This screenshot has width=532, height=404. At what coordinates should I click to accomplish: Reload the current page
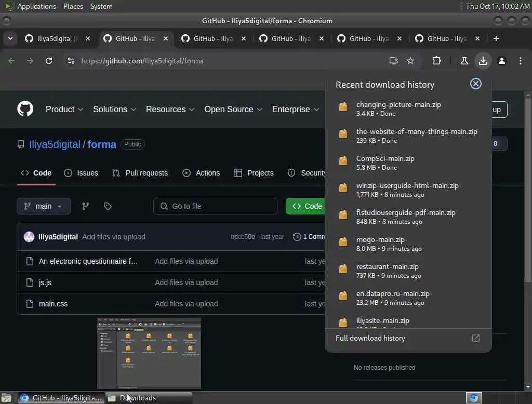pos(49,61)
